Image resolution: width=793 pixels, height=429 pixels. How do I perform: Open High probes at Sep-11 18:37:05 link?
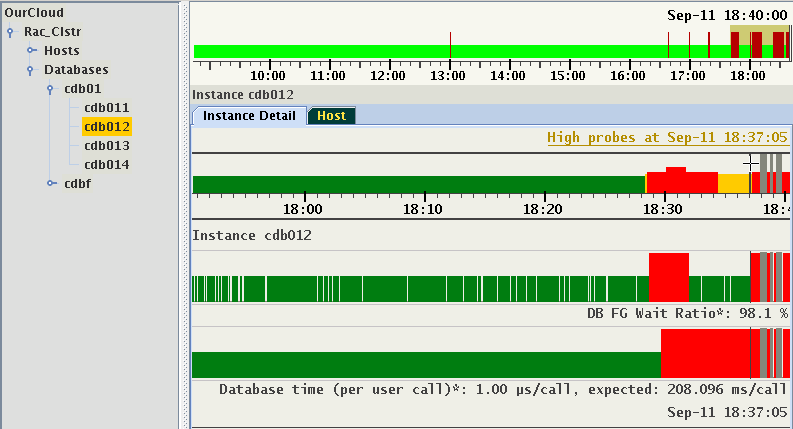pos(667,138)
